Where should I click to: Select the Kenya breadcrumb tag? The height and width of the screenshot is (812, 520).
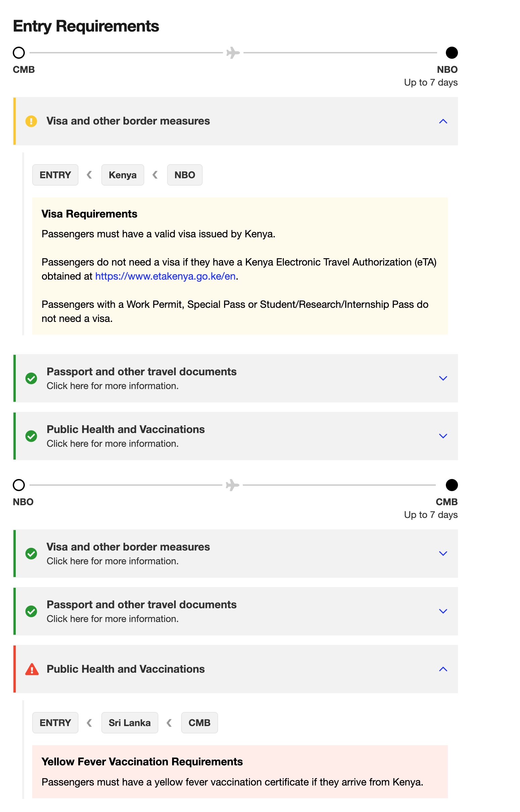(122, 175)
